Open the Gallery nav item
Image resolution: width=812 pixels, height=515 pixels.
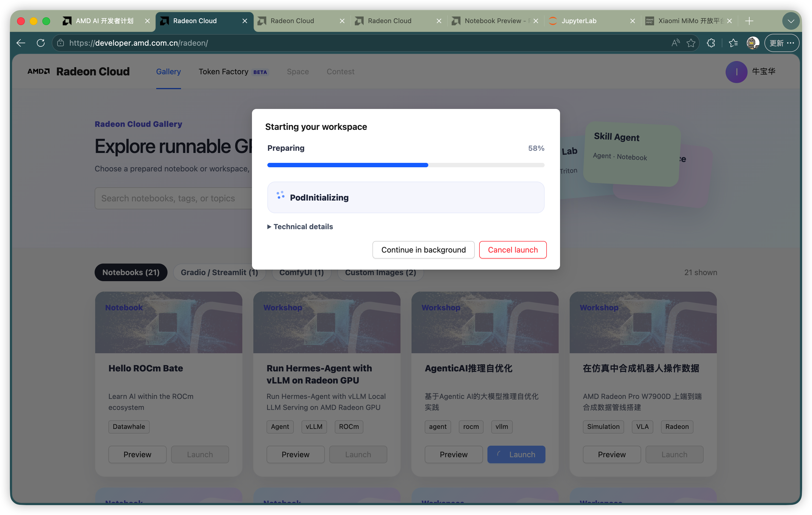click(x=168, y=72)
